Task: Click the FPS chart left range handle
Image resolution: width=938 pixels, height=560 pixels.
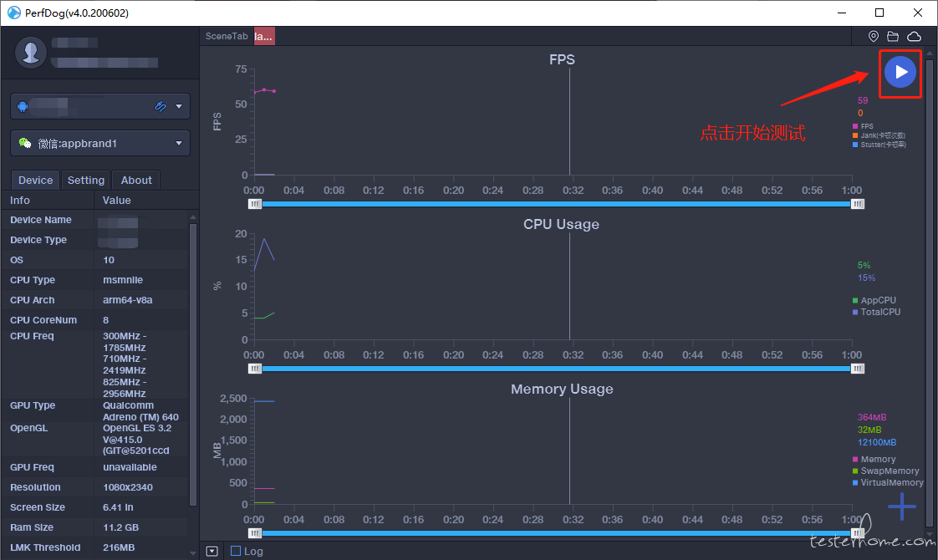Action: 255,204
